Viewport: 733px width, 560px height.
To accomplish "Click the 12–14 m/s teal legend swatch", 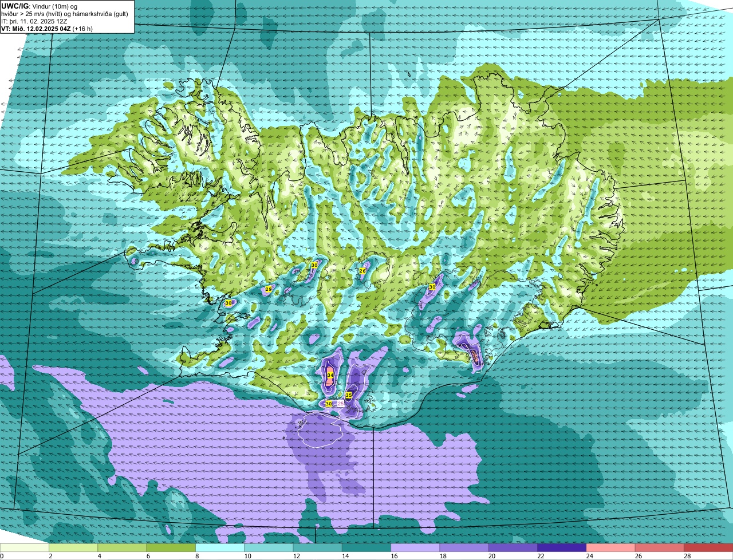I will [318, 547].
